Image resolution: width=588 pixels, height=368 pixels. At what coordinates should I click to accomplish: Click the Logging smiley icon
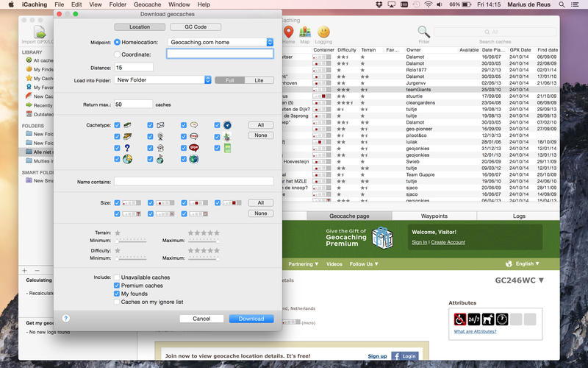point(323,32)
